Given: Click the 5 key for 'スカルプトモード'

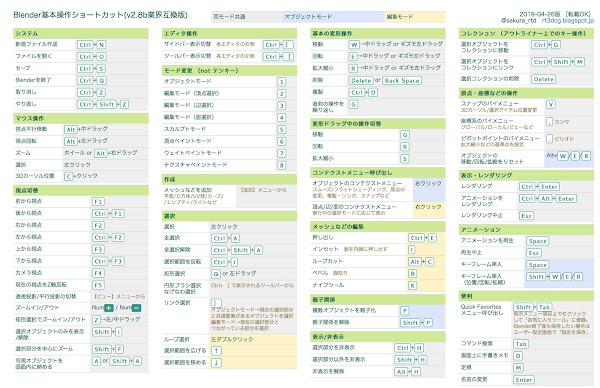Looking at the screenshot, I should click(x=282, y=130).
